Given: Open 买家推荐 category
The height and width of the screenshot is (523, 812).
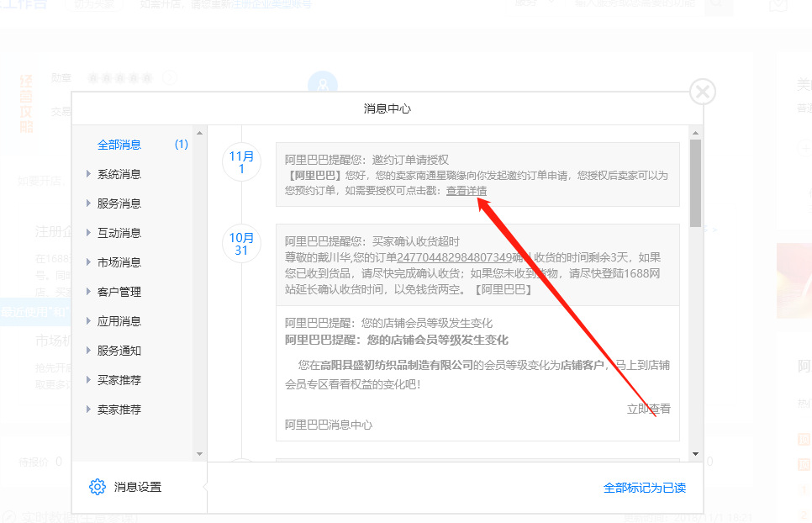Looking at the screenshot, I should tap(119, 380).
